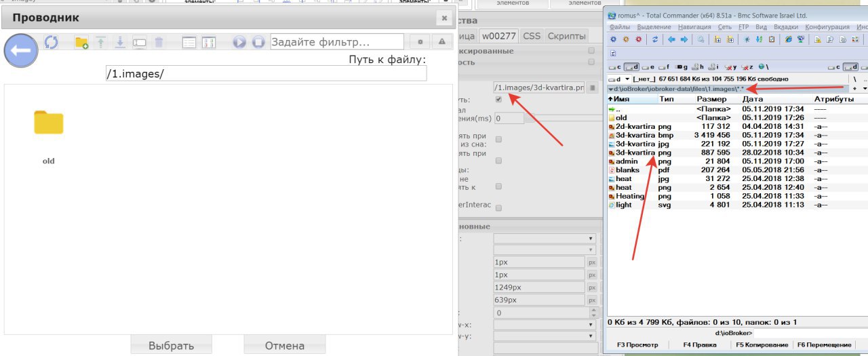The image size is (868, 356).
Task: Switch Проводник to tile view
Action: [209, 42]
